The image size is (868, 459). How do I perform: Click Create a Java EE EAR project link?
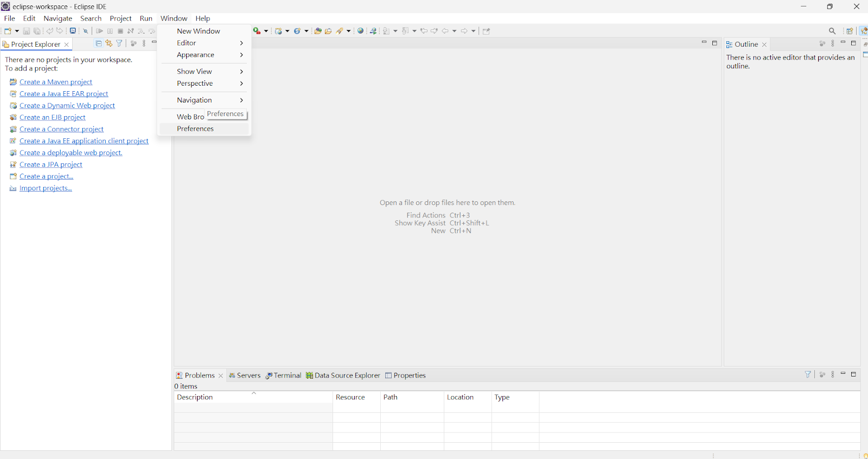pyautogui.click(x=64, y=94)
